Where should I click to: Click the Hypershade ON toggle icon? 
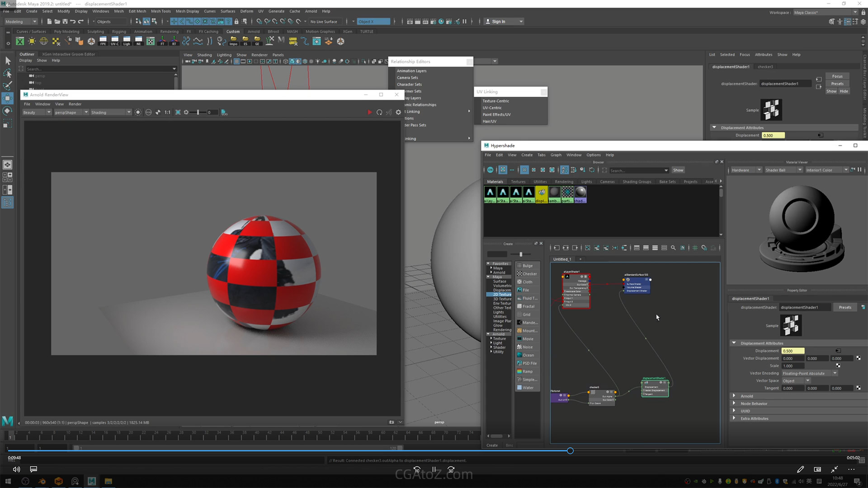pos(490,170)
